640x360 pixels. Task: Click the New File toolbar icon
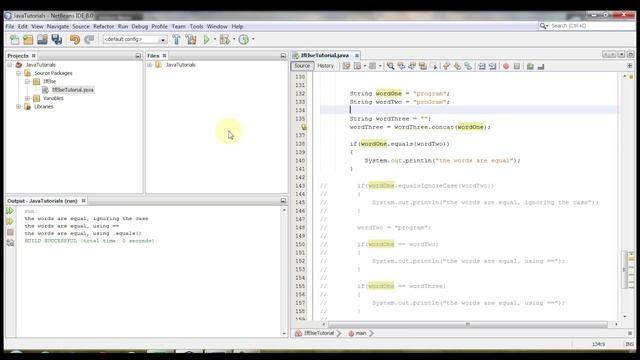[14, 40]
